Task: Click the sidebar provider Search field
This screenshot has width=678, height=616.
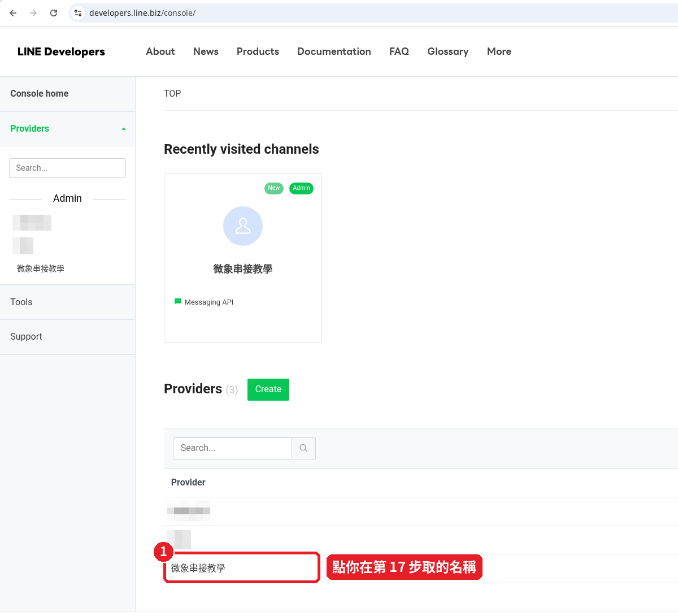Action: 67,168
